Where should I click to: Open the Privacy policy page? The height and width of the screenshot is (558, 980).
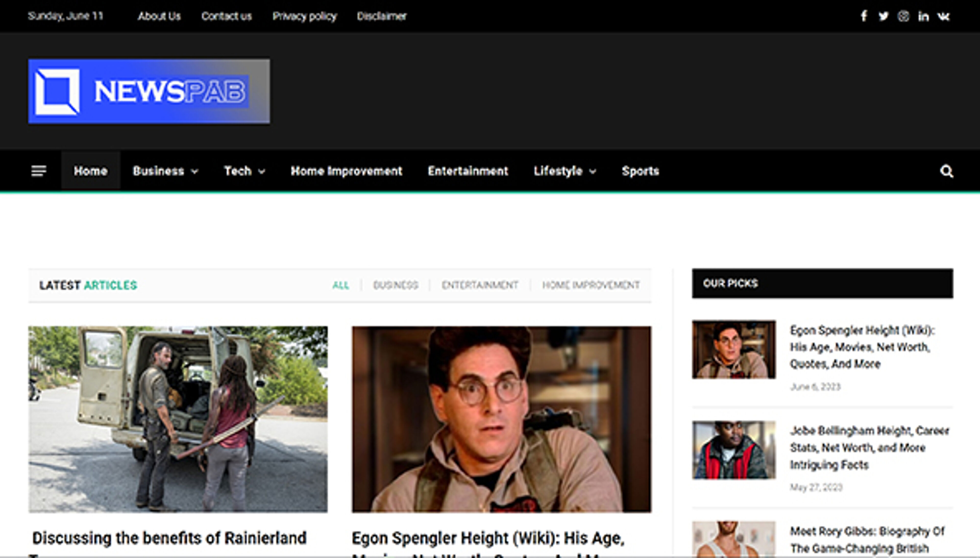304,16
